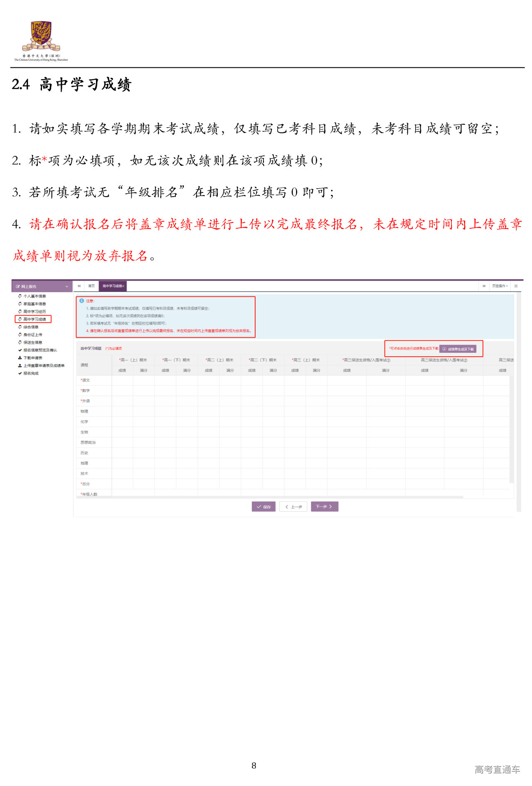Screen dimensions: 532x786
Task: Switch to the 首页 tab
Action: point(91,286)
